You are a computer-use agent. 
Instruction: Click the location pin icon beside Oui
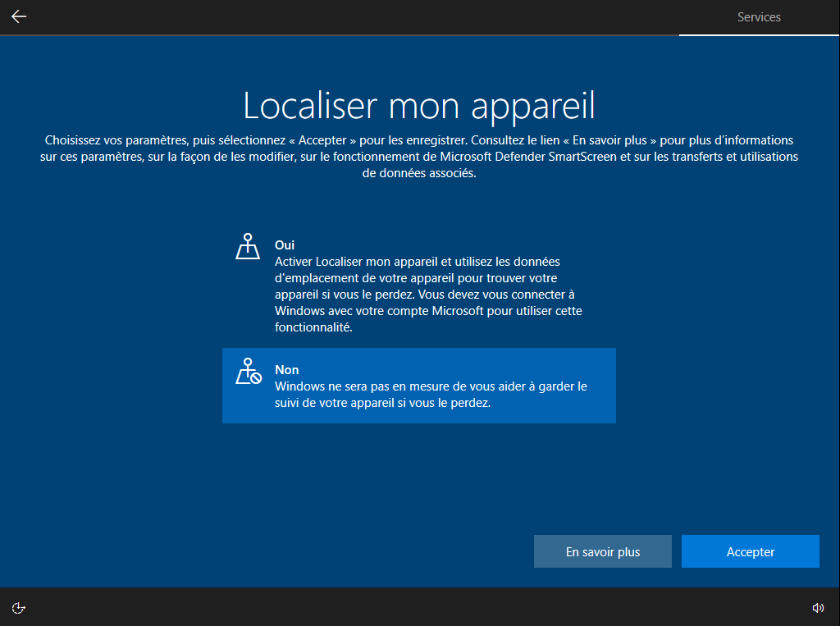(x=248, y=247)
